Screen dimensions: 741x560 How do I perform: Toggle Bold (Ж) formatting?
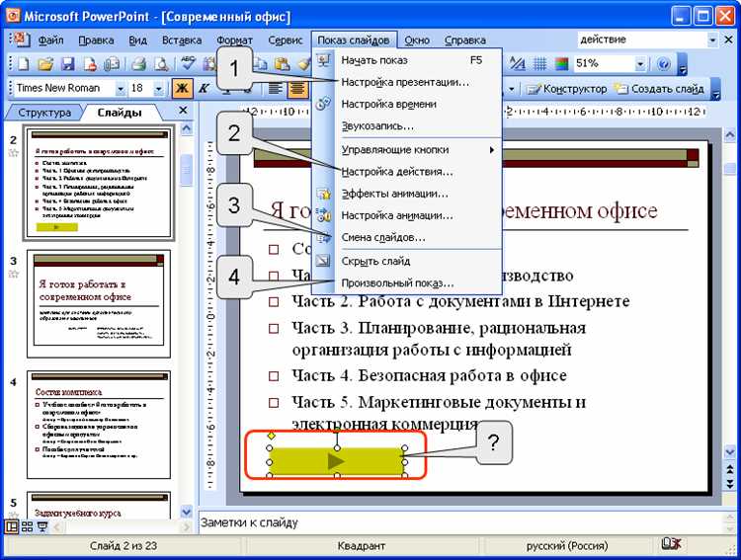(181, 89)
